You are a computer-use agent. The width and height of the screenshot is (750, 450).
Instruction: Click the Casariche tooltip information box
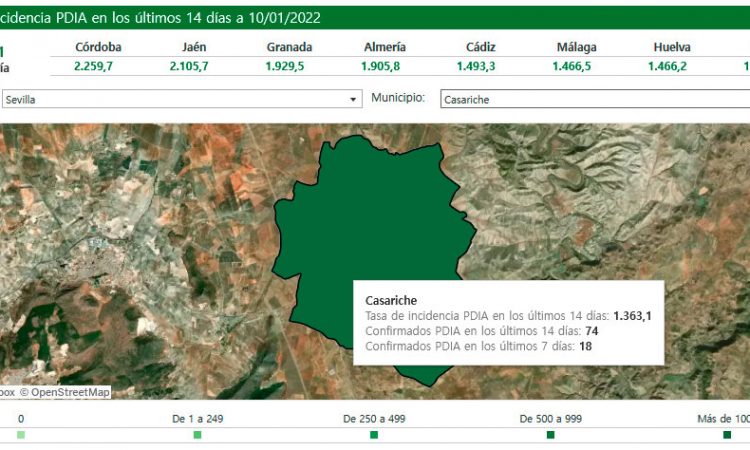pos(509,323)
